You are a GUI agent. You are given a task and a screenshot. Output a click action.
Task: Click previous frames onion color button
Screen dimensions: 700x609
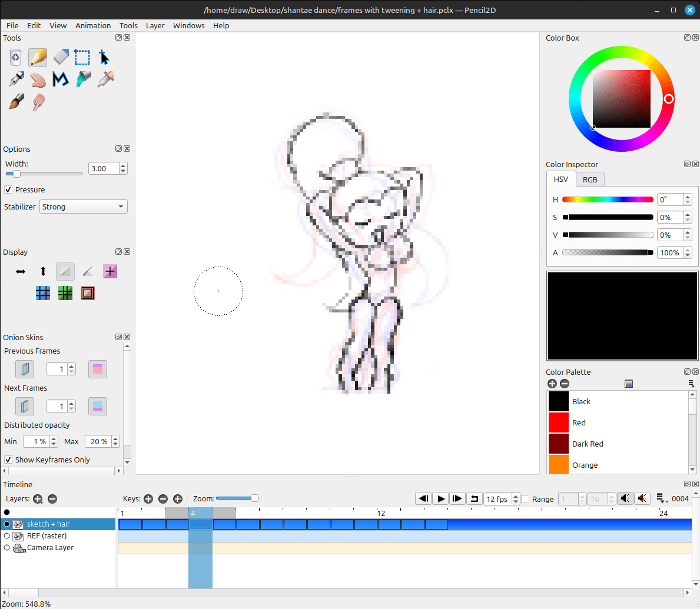point(98,369)
